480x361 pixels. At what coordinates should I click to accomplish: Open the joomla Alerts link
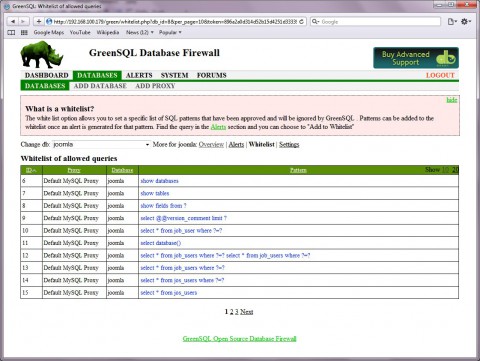[236, 144]
